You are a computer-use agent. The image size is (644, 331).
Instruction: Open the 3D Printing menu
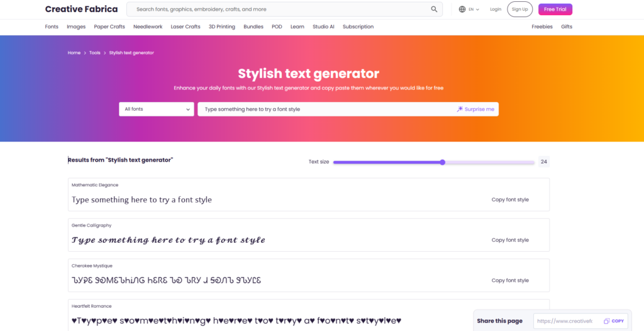(222, 26)
